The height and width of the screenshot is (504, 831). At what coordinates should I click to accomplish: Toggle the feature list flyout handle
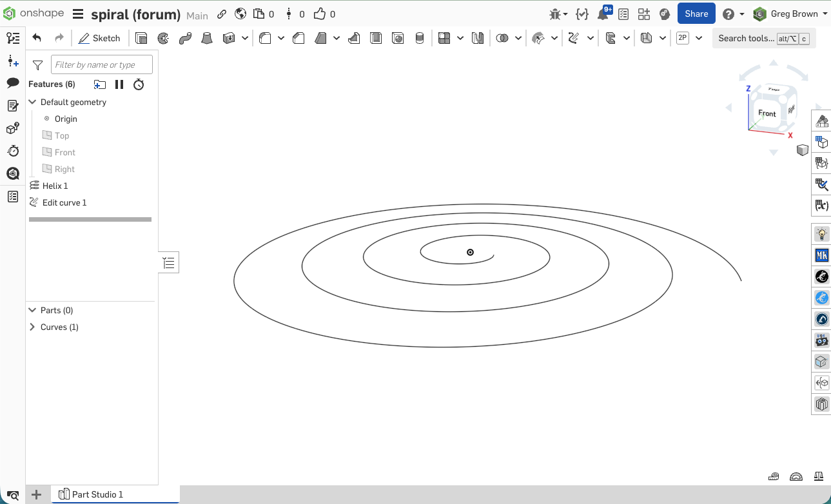[169, 262]
